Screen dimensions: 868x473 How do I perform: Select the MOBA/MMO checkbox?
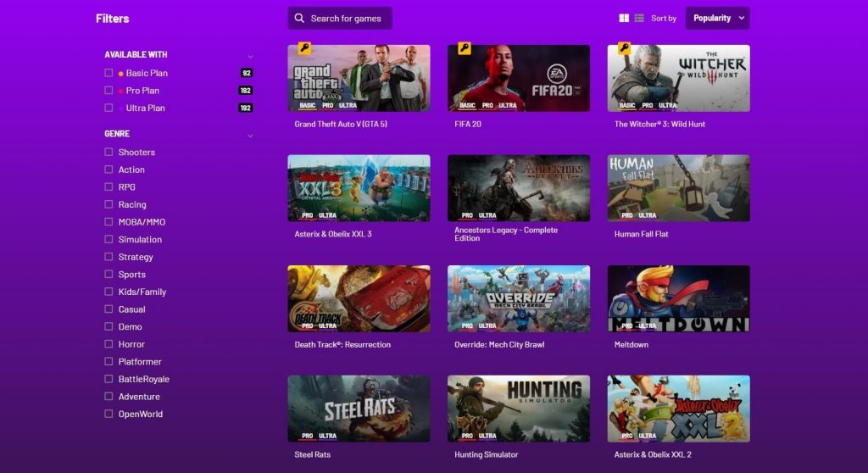pyautogui.click(x=108, y=221)
